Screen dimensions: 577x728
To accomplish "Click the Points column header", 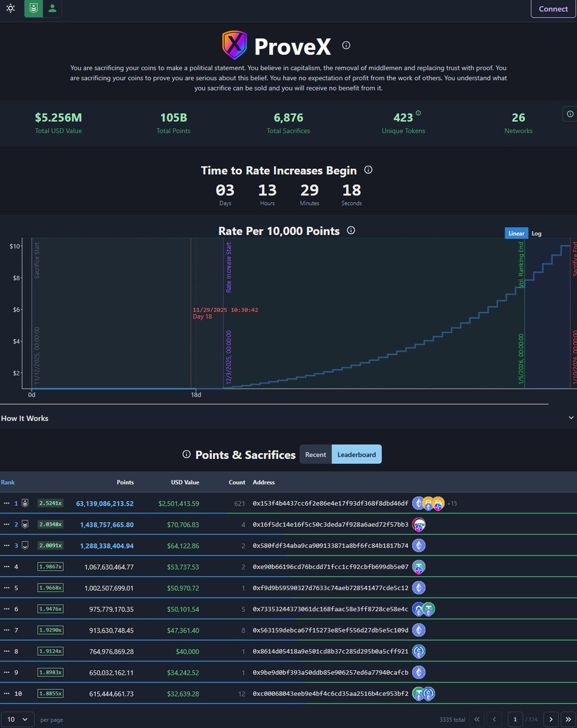I will tap(125, 482).
